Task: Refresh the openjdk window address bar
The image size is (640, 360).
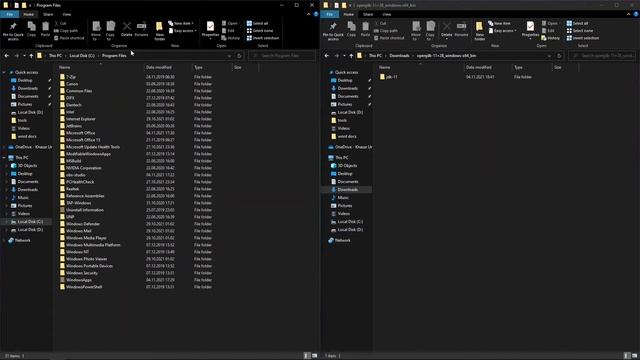Action: [559, 56]
